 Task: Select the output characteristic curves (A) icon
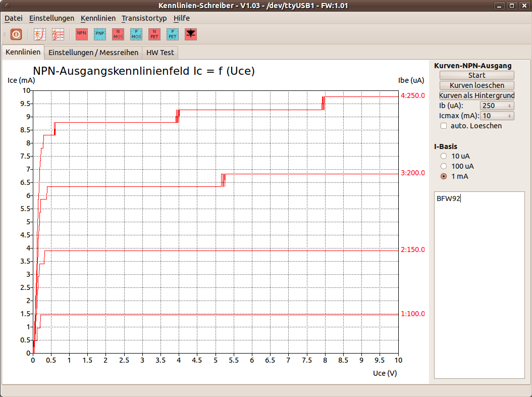click(58, 34)
